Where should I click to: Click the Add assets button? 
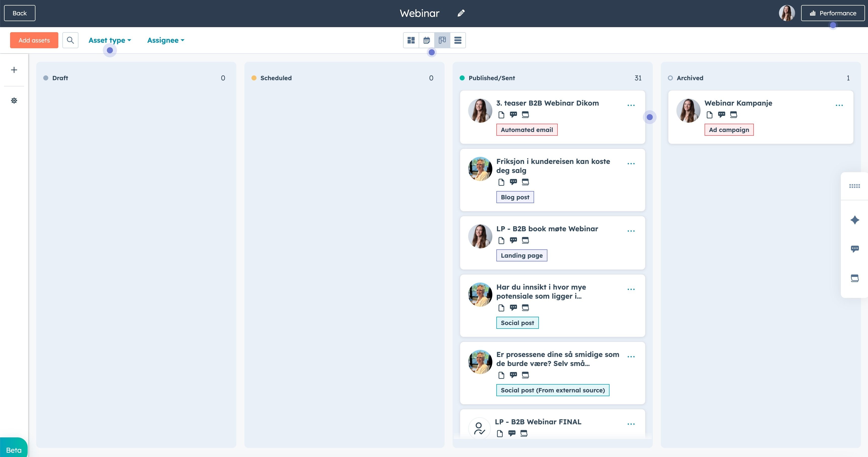tap(34, 40)
